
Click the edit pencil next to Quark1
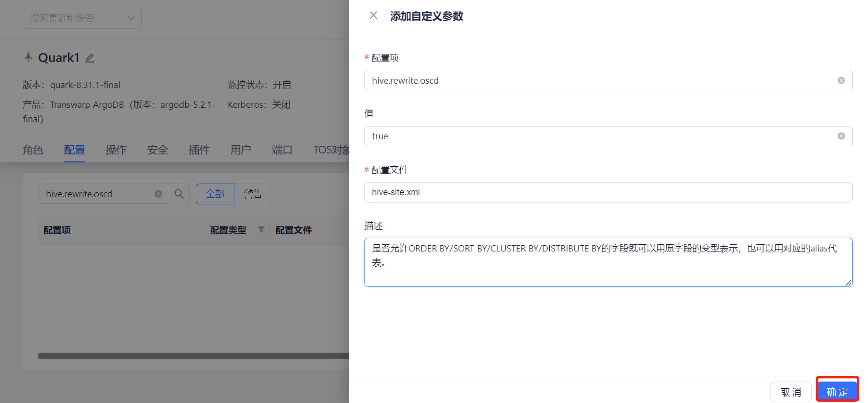(89, 58)
